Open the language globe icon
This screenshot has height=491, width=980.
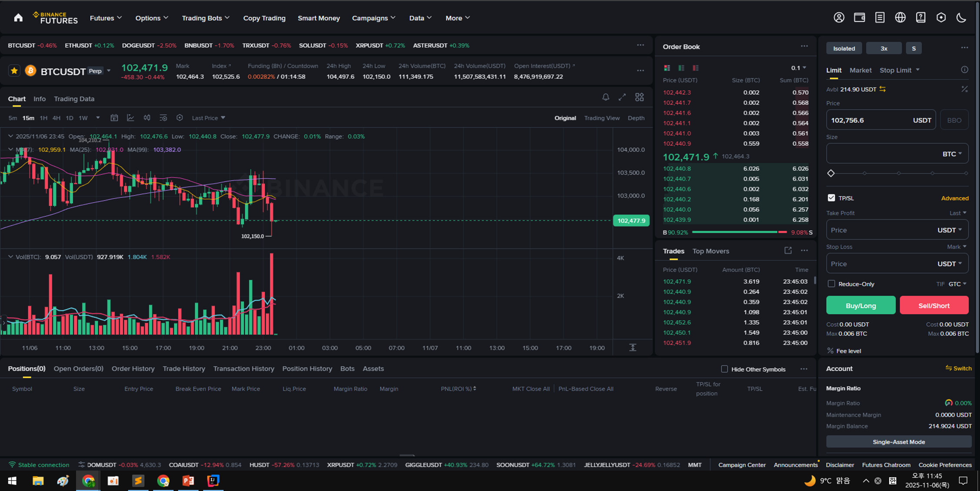[900, 18]
